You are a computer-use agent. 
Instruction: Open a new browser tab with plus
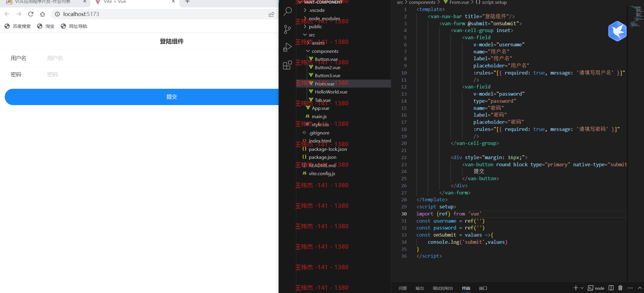[187, 2]
